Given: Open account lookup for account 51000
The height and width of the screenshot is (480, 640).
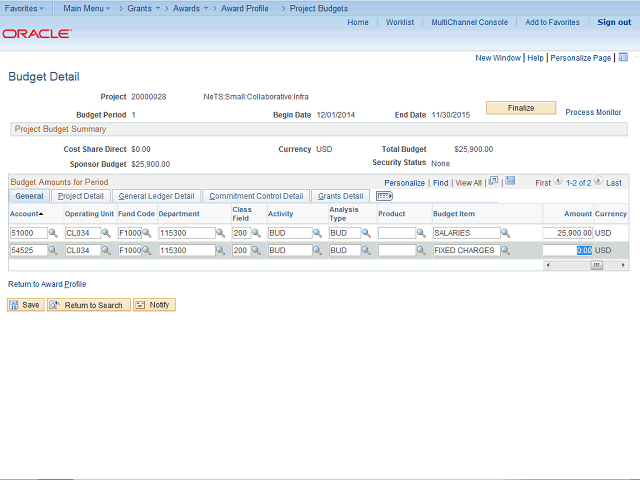Looking at the screenshot, I should 55,233.
